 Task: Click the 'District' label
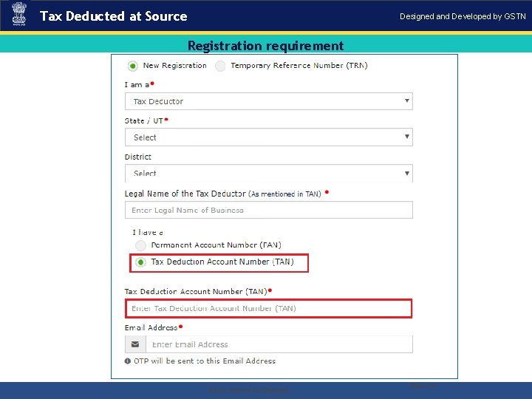(x=137, y=157)
